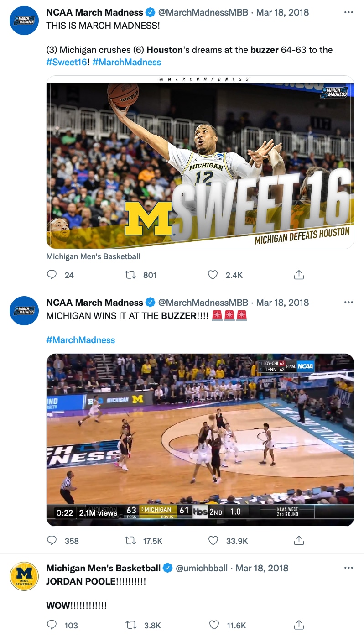Open more options on Michigan Basketball tweet
This screenshot has height=637, width=364.
pyautogui.click(x=348, y=568)
